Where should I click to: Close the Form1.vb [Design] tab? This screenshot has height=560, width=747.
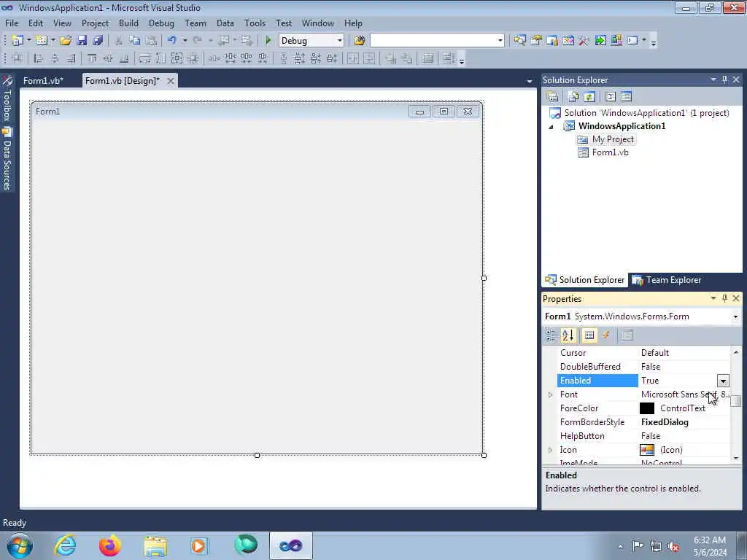170,81
